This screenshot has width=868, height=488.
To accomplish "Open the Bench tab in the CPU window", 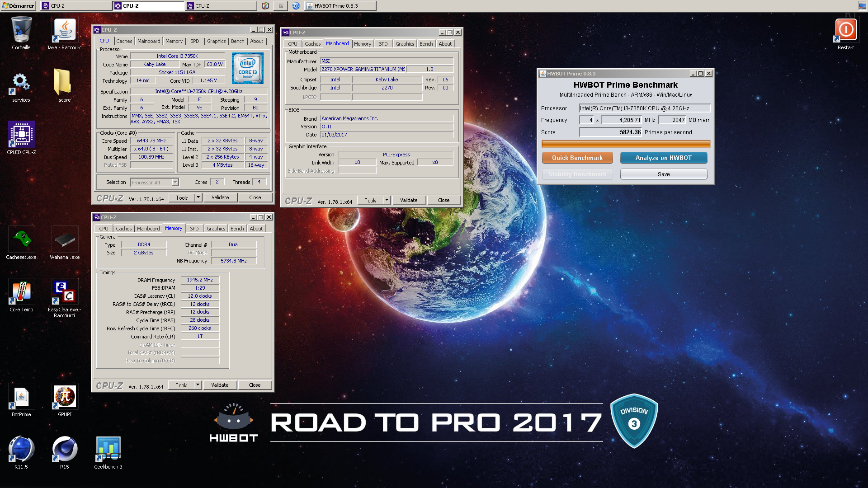I will point(237,41).
